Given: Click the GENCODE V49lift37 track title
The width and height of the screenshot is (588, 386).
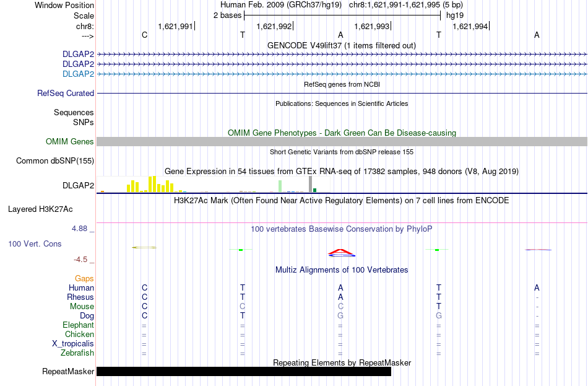Looking at the screenshot, I should pyautogui.click(x=341, y=45).
